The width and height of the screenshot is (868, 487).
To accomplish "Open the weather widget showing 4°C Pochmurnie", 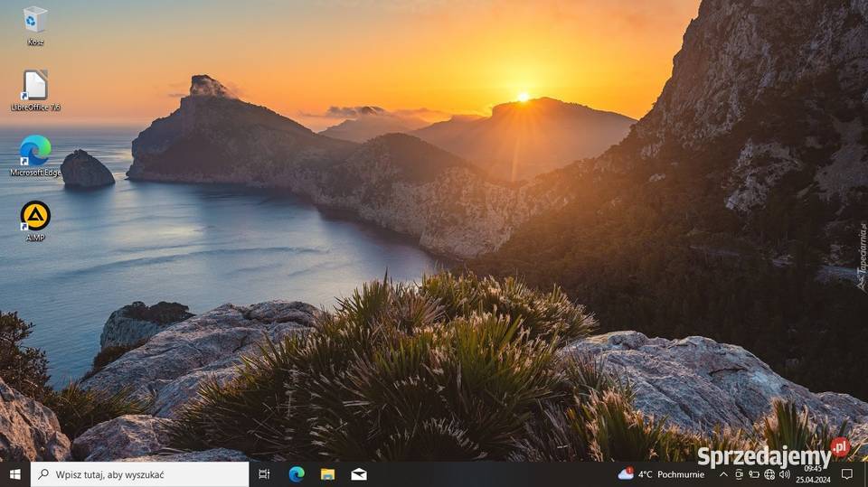I will coord(662,474).
